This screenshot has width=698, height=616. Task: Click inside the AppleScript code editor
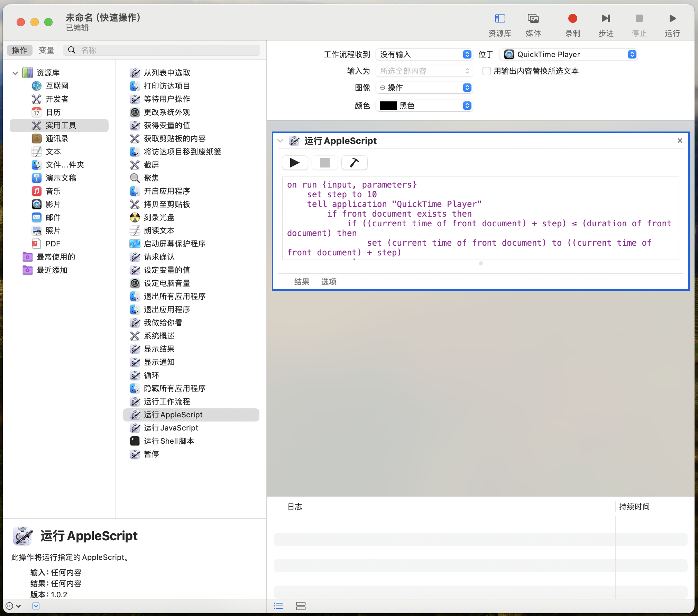(x=481, y=218)
